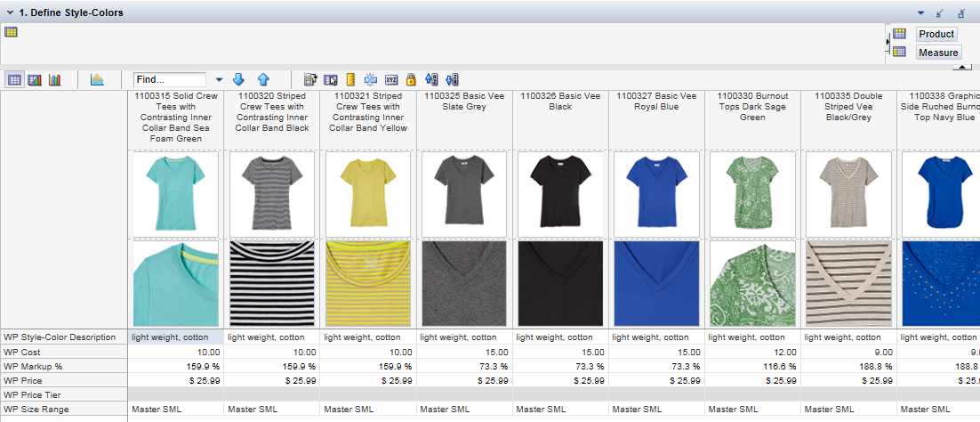Click green paisley burnout fabric swatch
The width and height of the screenshot is (980, 422).
tap(752, 284)
